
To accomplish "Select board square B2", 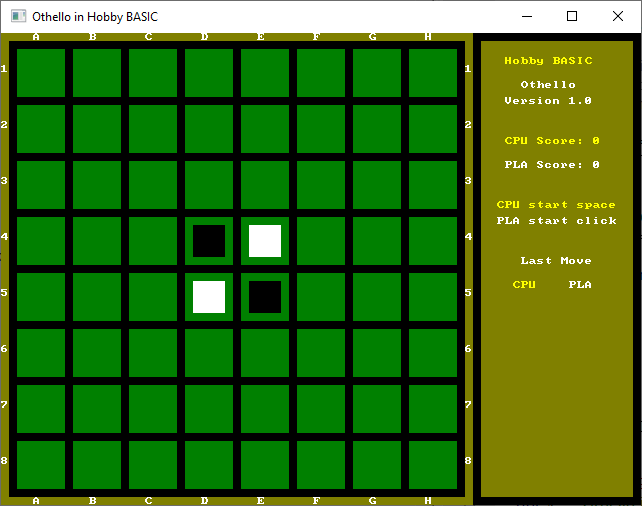I will [97, 129].
